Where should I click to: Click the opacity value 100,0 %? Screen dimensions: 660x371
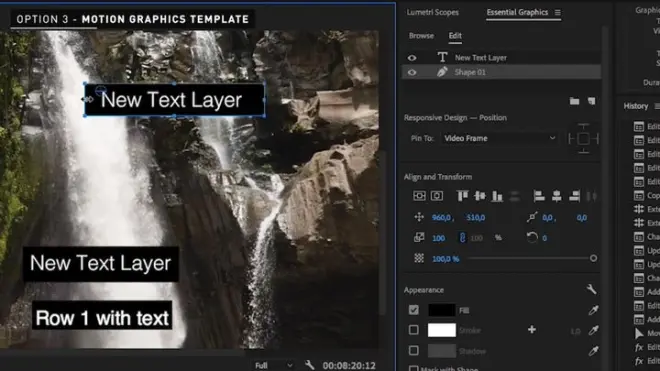pyautogui.click(x=446, y=259)
